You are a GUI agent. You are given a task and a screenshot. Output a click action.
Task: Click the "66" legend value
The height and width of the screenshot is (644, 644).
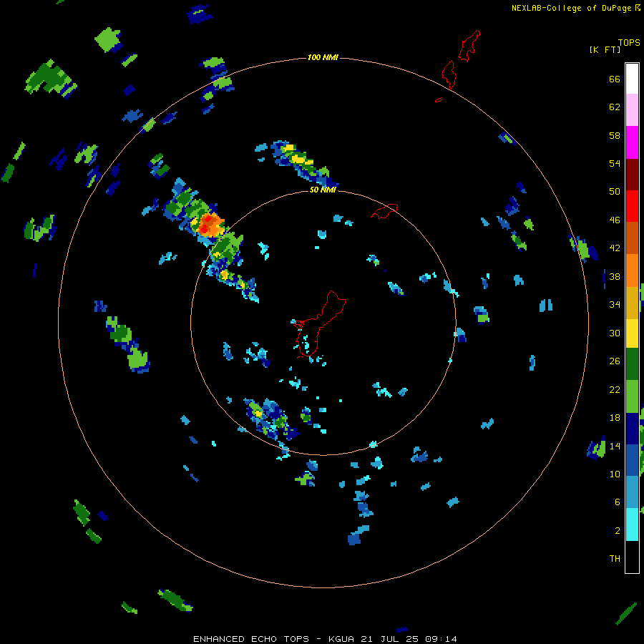615,79
